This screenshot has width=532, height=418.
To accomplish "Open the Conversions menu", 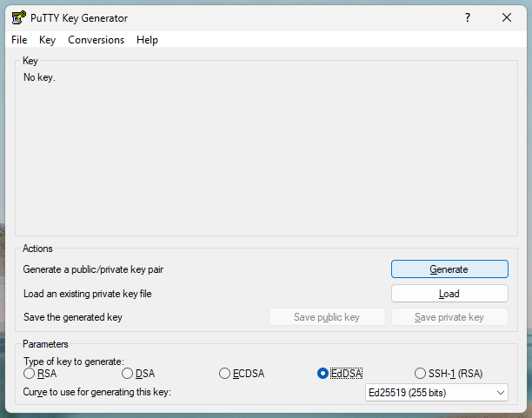I will (x=96, y=40).
